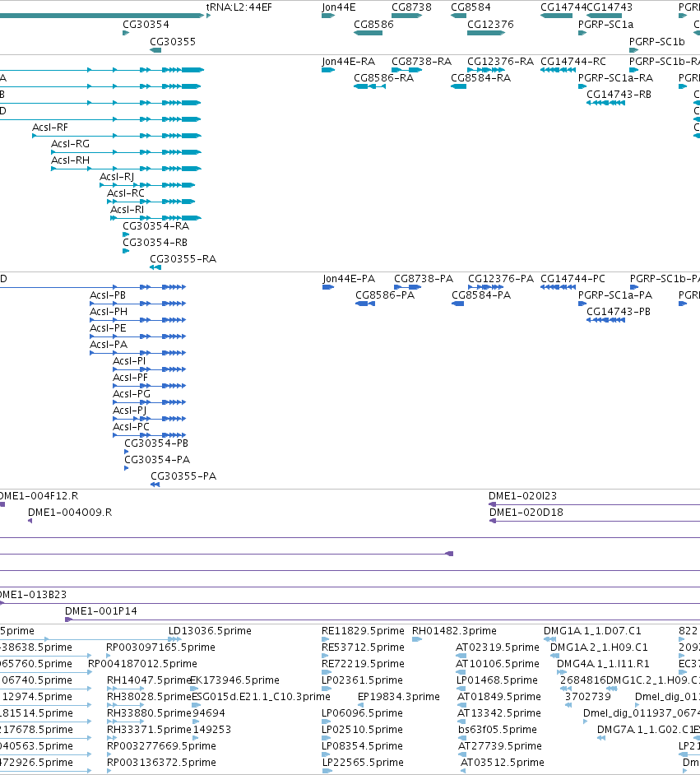Click the CG8738-RA transcript label

(x=421, y=61)
